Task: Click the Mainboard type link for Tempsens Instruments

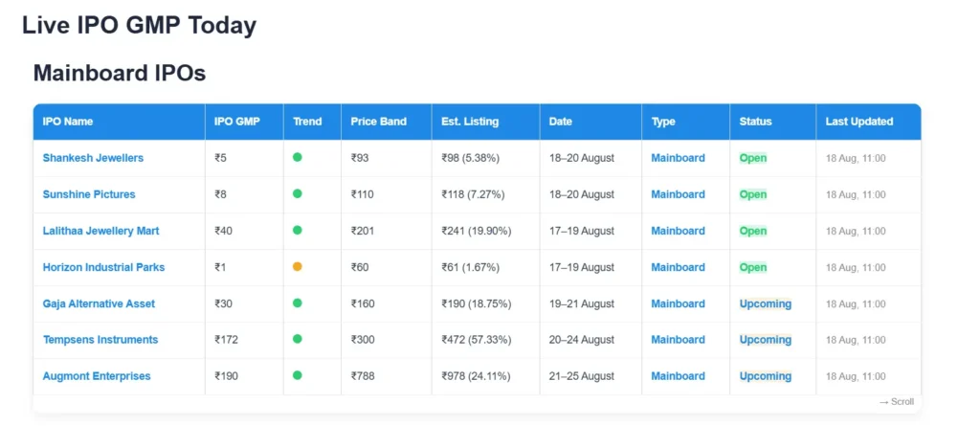Action: [x=679, y=340]
